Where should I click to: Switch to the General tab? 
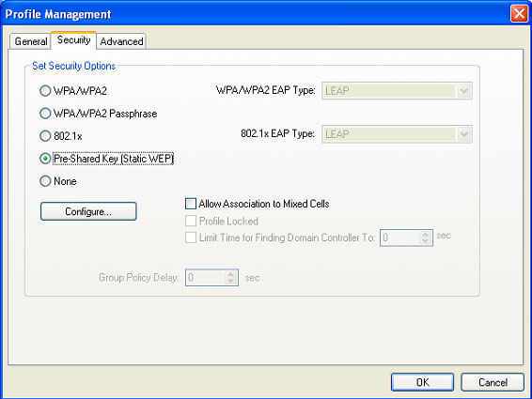point(30,41)
